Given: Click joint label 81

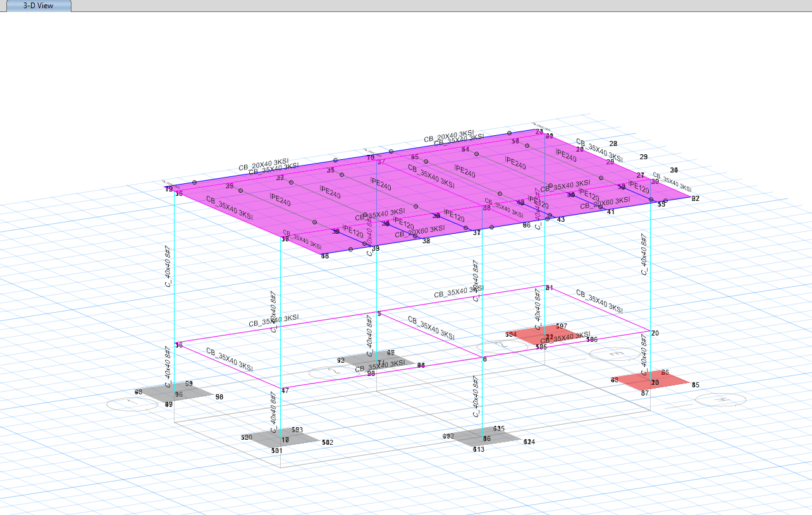Looking at the screenshot, I should pyautogui.click(x=550, y=288).
